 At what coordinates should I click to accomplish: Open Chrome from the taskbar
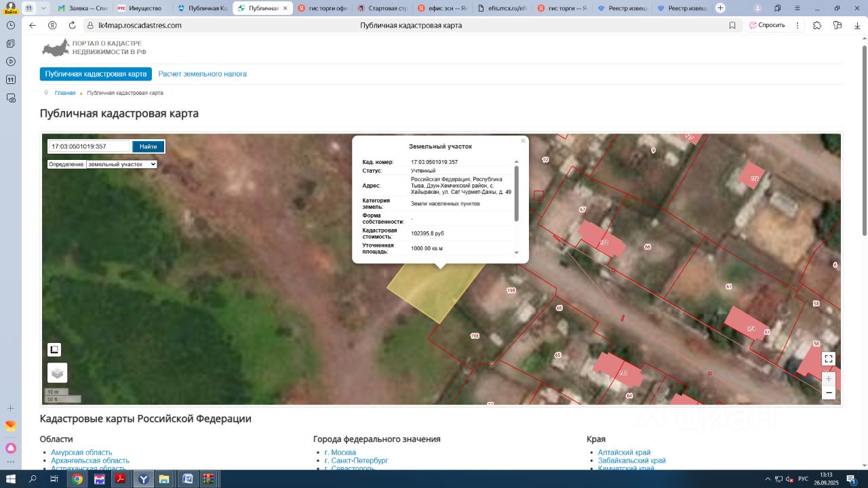pos(78,479)
